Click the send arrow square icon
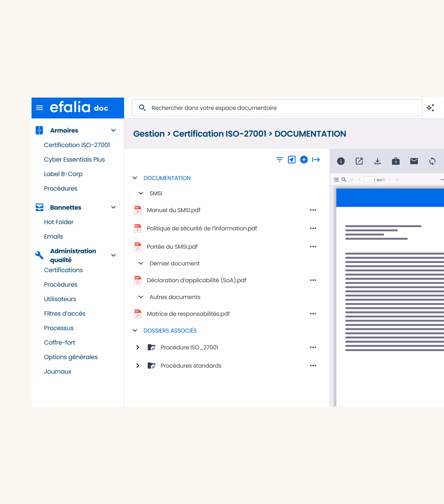444x504 pixels. [292, 160]
